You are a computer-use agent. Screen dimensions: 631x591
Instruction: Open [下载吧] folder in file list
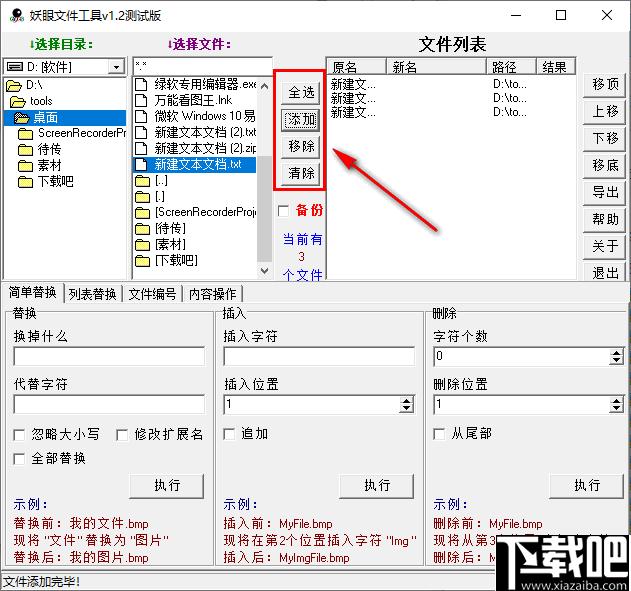point(166,261)
